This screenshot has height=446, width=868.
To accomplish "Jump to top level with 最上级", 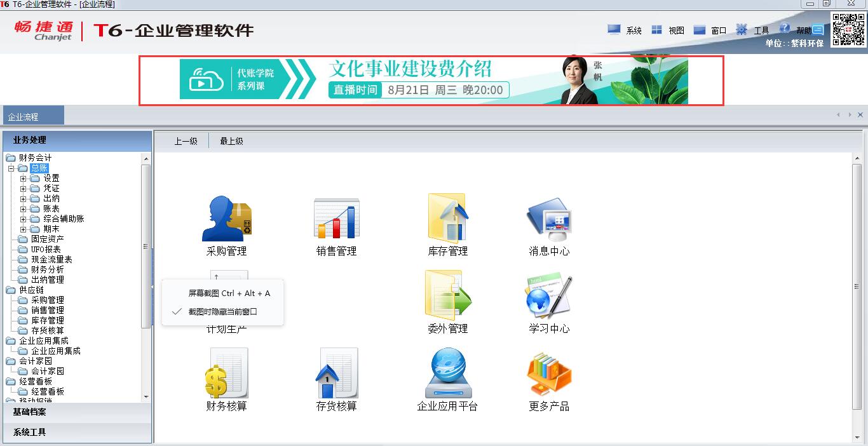I will (x=231, y=142).
